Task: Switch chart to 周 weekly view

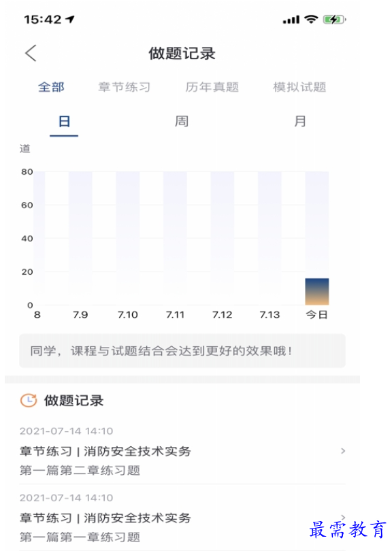Action: (x=182, y=122)
